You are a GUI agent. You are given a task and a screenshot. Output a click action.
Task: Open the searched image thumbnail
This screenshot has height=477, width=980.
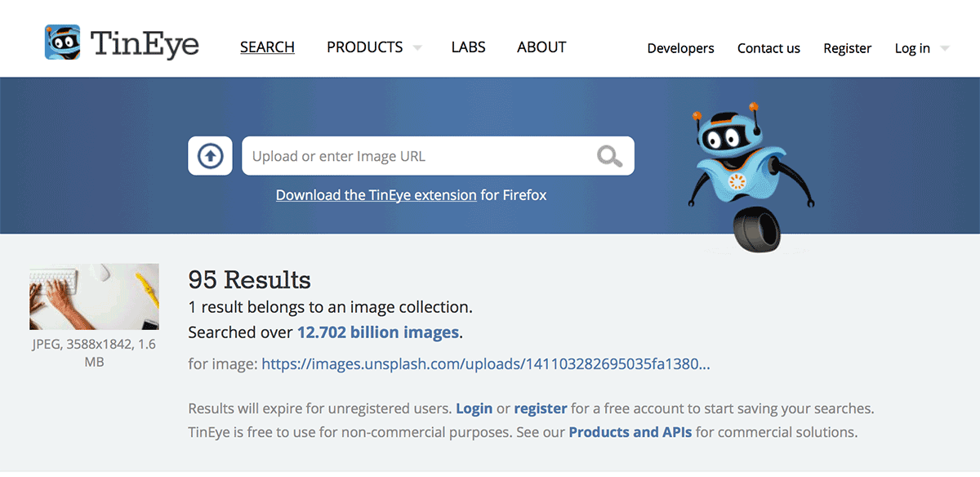(x=94, y=296)
